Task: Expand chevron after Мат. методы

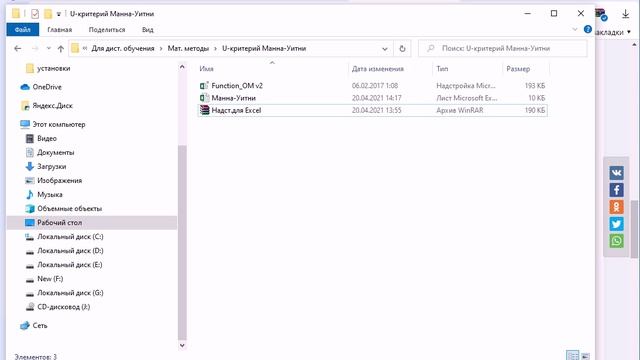Action: point(215,49)
